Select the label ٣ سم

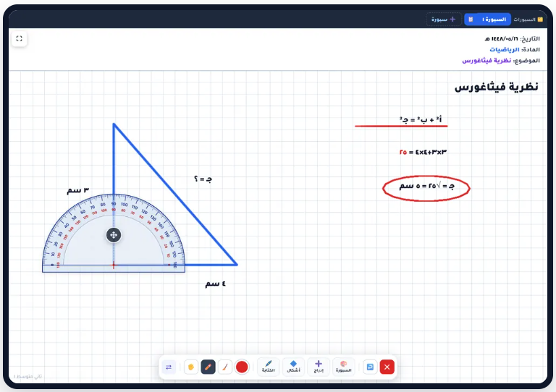coord(77,190)
